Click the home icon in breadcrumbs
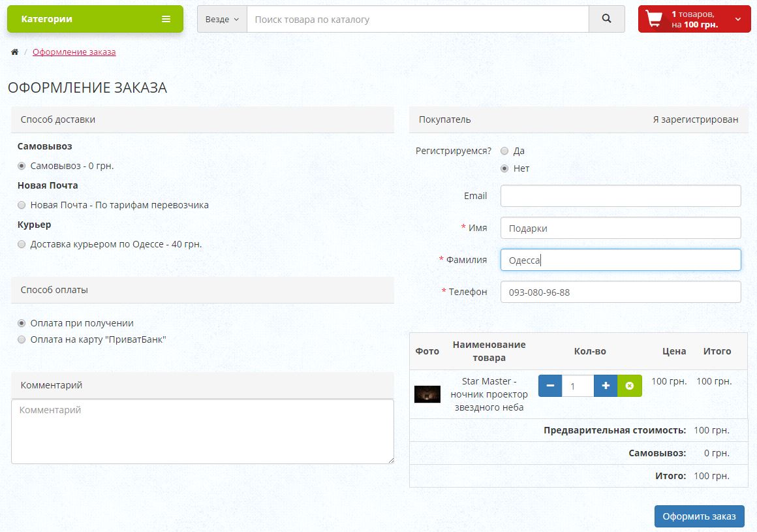The height and width of the screenshot is (532, 757). pyautogui.click(x=14, y=52)
